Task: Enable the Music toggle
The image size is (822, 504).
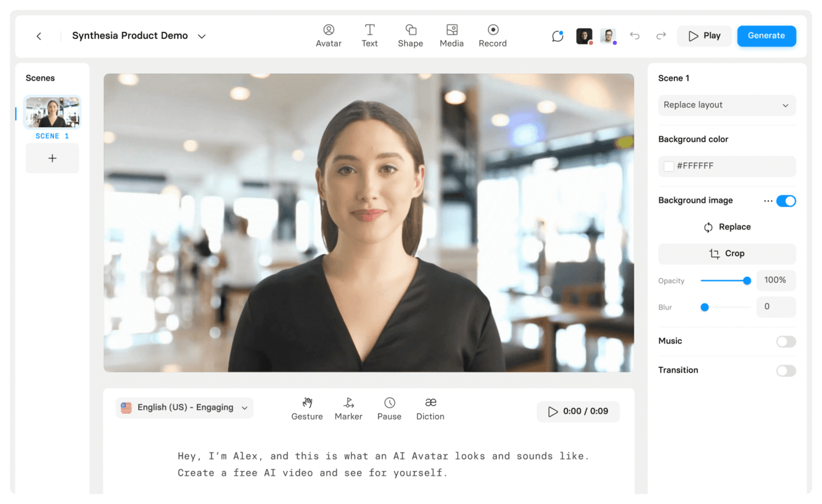Action: 786,342
